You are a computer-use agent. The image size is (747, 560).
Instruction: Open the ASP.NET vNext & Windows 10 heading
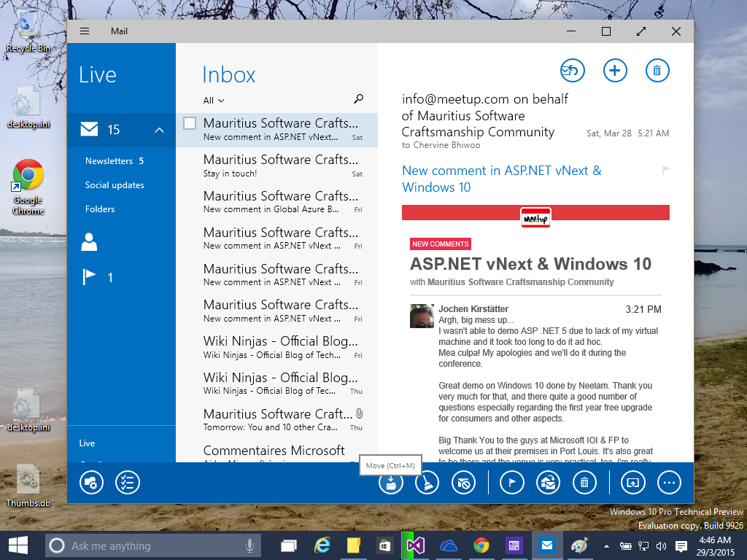(x=530, y=264)
